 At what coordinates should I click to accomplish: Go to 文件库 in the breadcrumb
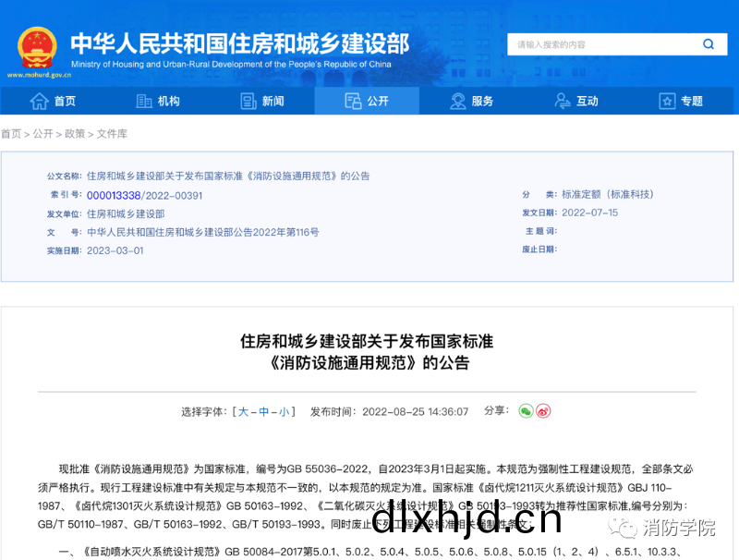112,134
